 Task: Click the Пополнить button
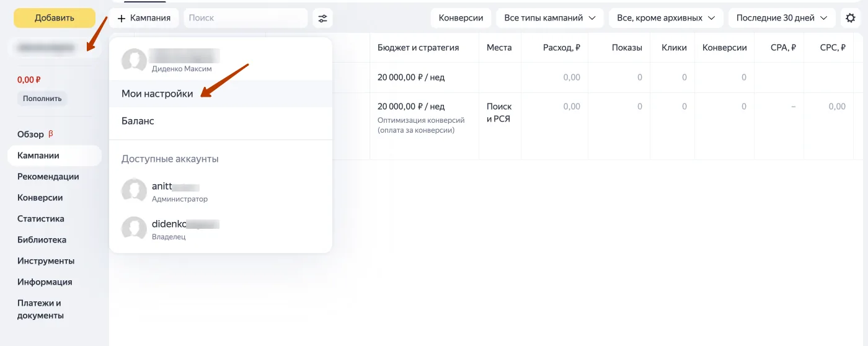42,99
